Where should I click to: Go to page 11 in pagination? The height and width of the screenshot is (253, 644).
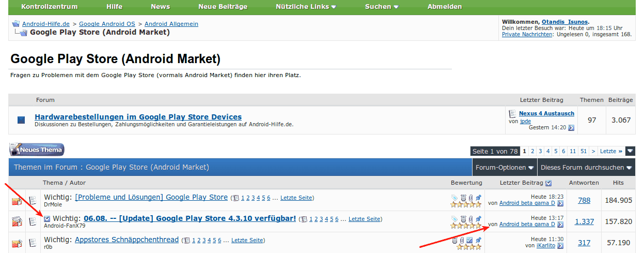click(x=573, y=151)
